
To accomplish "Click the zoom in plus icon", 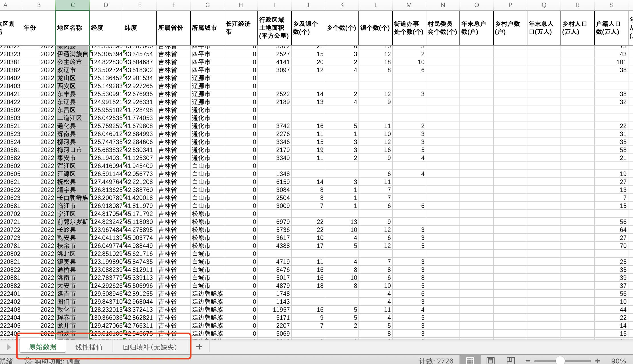I will 598,361.
